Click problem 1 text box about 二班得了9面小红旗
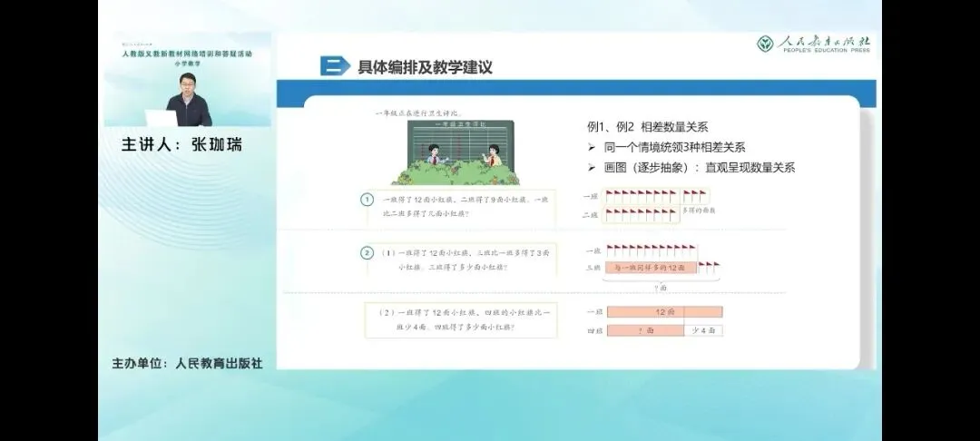980x441 pixels. click(x=461, y=207)
